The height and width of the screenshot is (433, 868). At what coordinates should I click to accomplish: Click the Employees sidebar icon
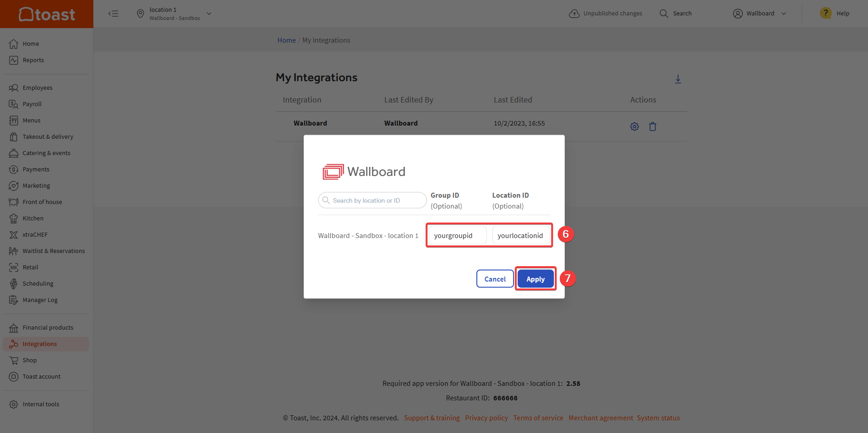(x=14, y=88)
